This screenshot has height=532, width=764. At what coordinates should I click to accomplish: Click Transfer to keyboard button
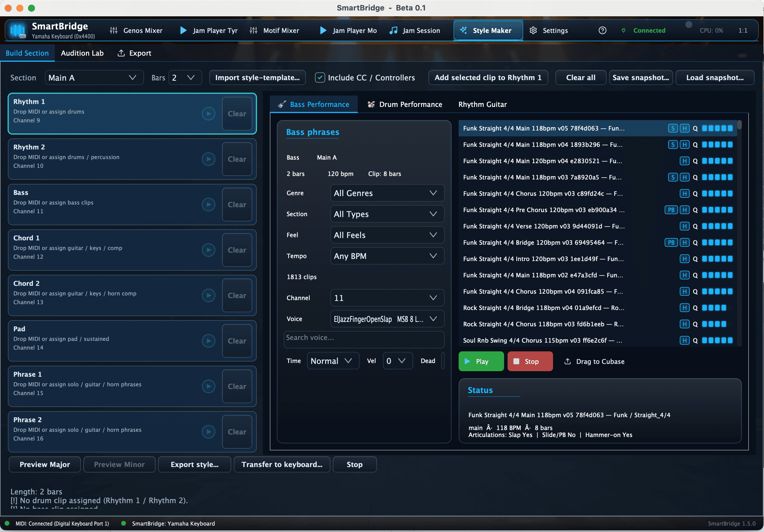point(282,464)
